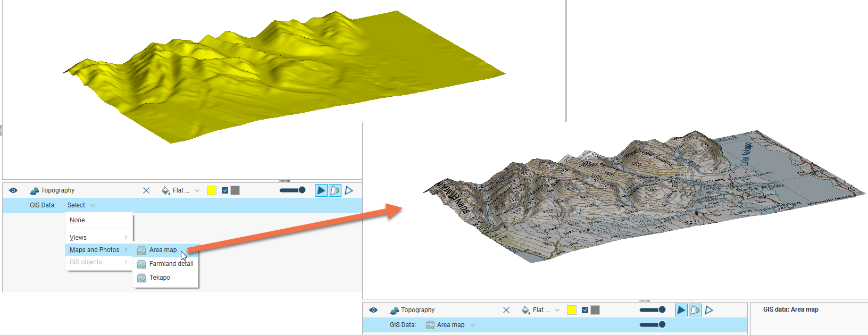Click the splitter handle above the Area map list
Image resolution: width=868 pixels, height=335 pixels.
[x=644, y=301]
